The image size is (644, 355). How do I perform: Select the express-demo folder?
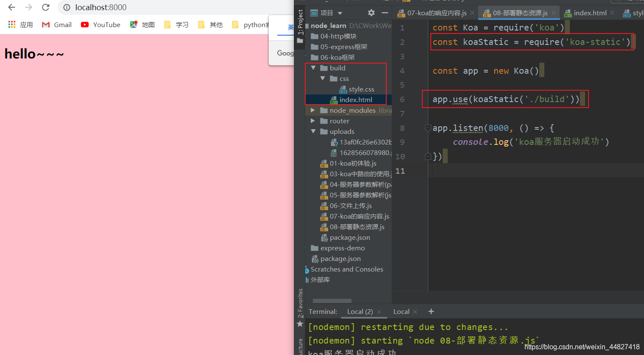pyautogui.click(x=338, y=248)
